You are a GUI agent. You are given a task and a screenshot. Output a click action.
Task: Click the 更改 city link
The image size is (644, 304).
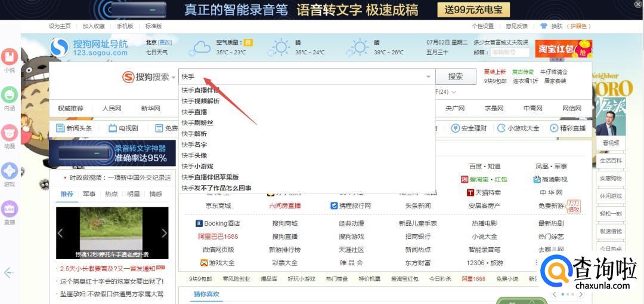pyautogui.click(x=165, y=42)
